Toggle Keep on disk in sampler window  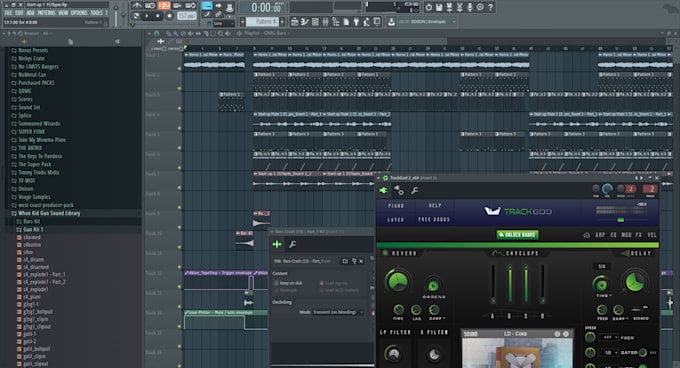coord(288,283)
